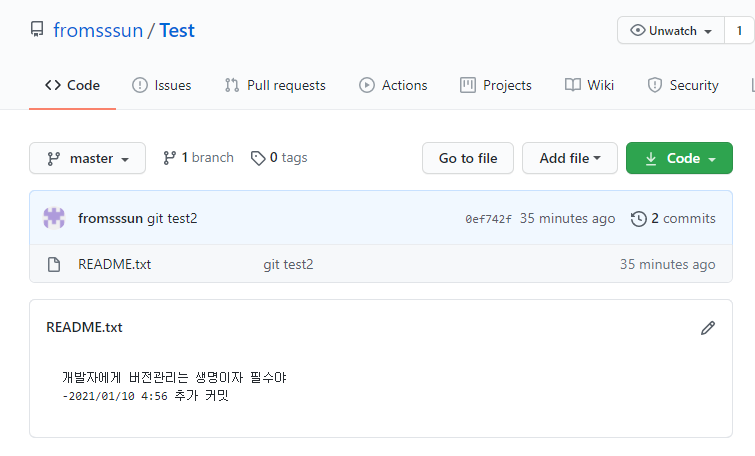The image size is (755, 456).
Task: Open the fromsssun owner link
Action: click(x=98, y=30)
